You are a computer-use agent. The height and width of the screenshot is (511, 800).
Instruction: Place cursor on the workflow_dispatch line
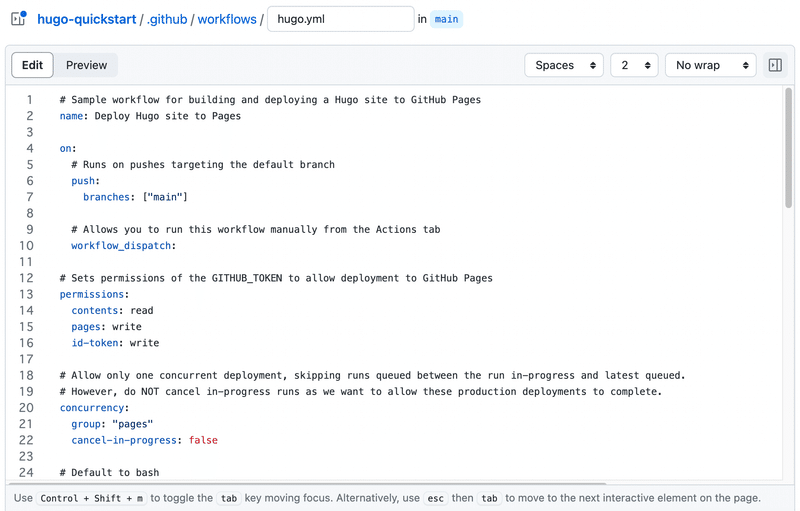[123, 245]
